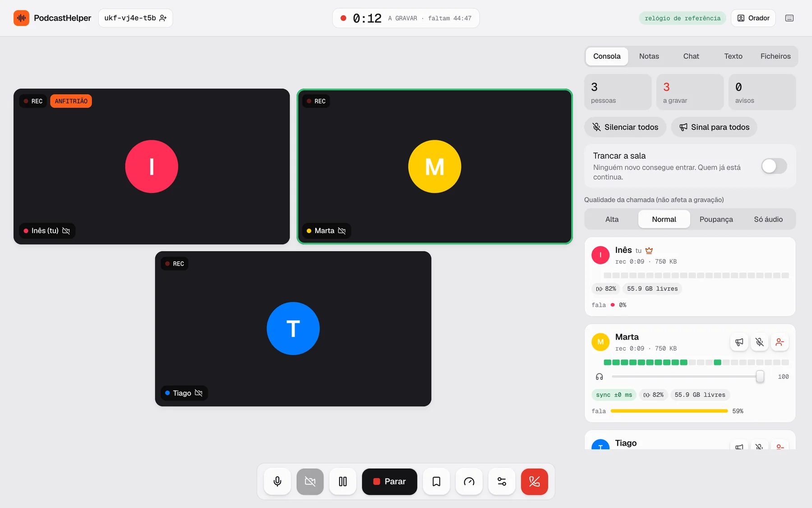Switch to the Notas tab
The height and width of the screenshot is (508, 812).
649,56
